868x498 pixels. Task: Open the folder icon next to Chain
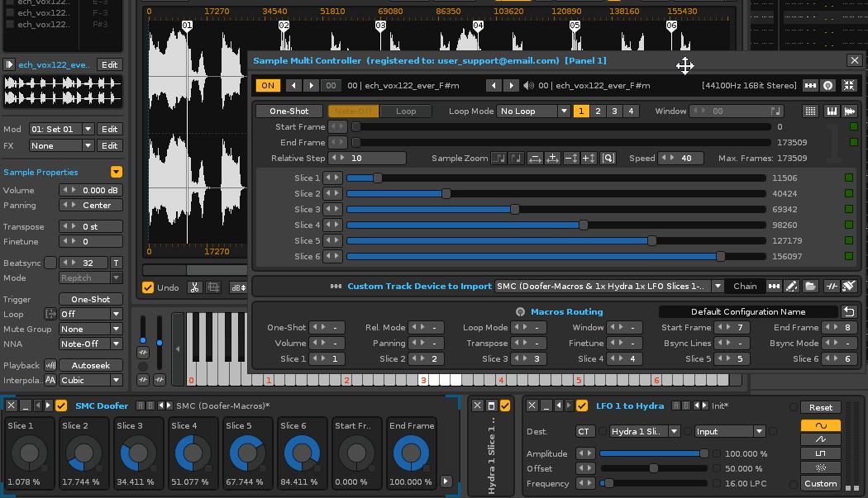(x=810, y=287)
